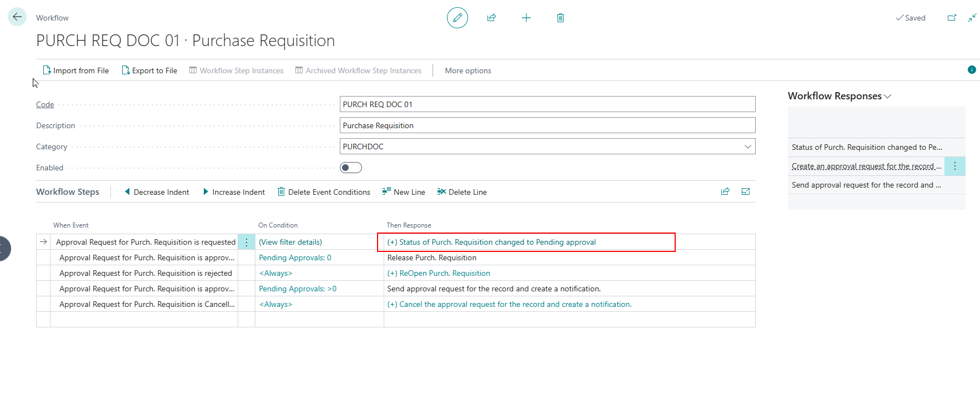Click the trash delete icon in header

tap(560, 18)
